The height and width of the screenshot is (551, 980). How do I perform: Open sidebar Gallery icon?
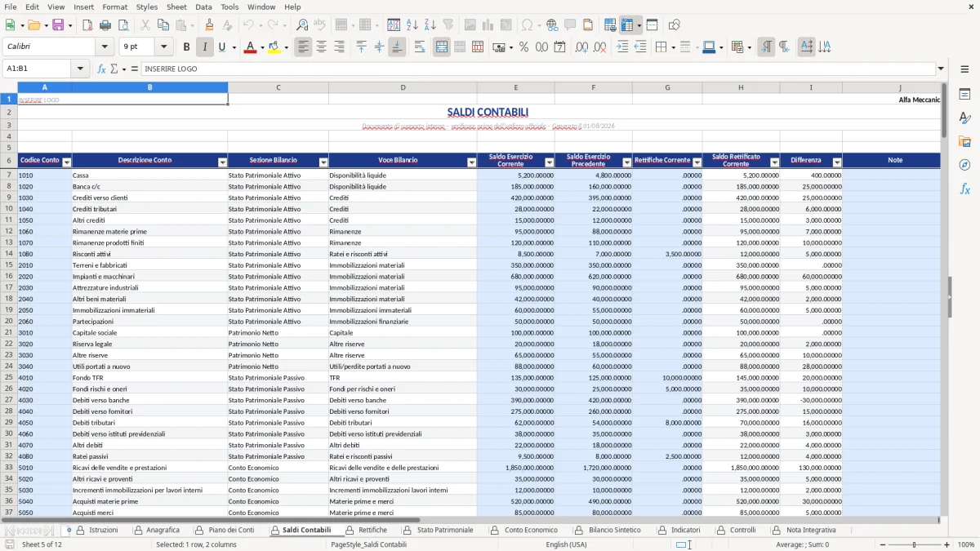point(964,141)
